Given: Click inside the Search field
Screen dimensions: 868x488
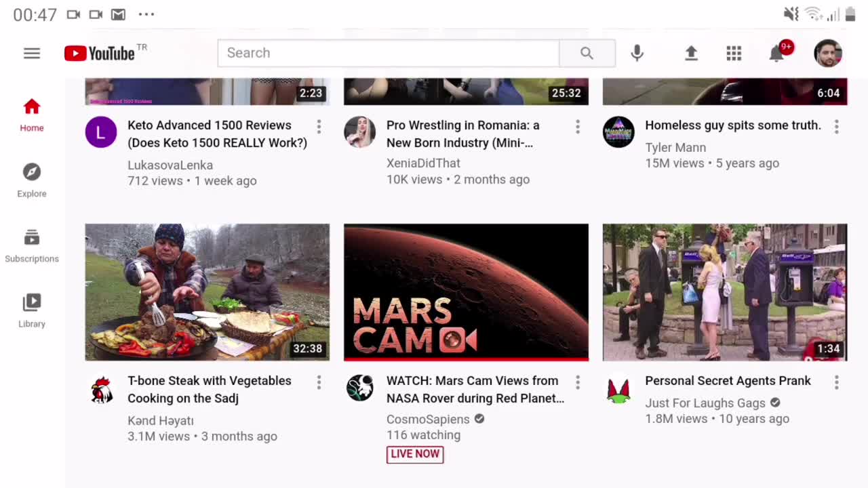Looking at the screenshot, I should pyautogui.click(x=389, y=53).
